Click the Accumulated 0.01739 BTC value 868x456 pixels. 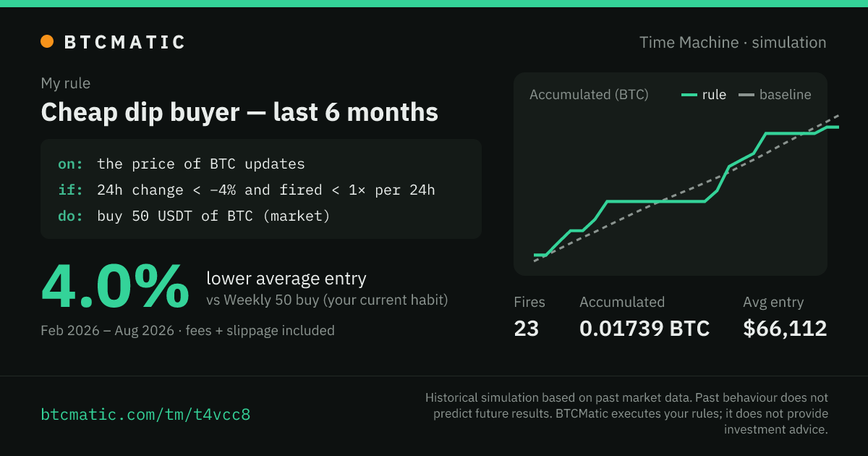tap(644, 329)
